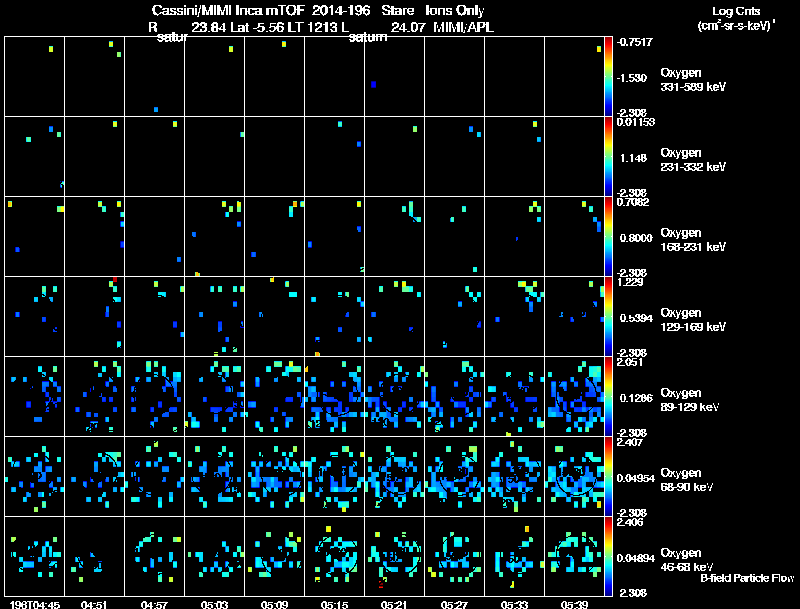Click the 05:27 time label
Screen dimensions: 800x609
click(x=454, y=604)
